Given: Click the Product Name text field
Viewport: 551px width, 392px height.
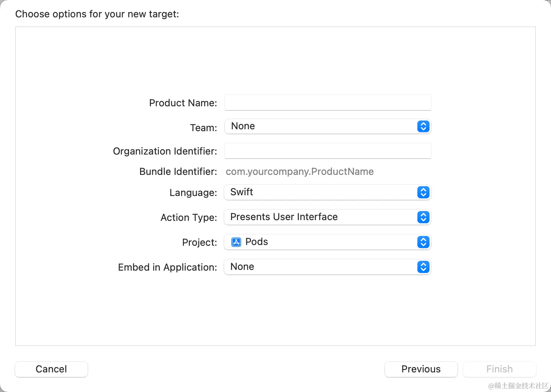Looking at the screenshot, I should pyautogui.click(x=328, y=103).
